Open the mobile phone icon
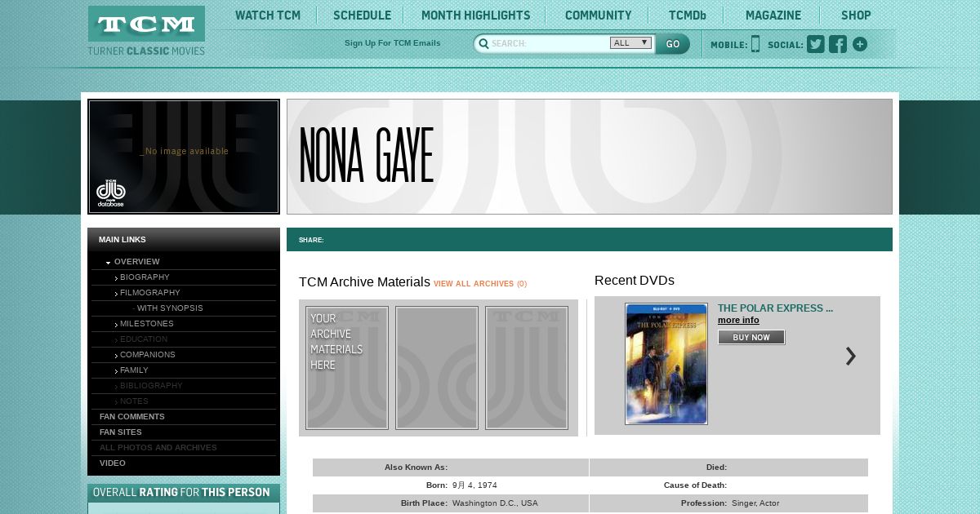Screen dimensions: 980x514 (755, 44)
